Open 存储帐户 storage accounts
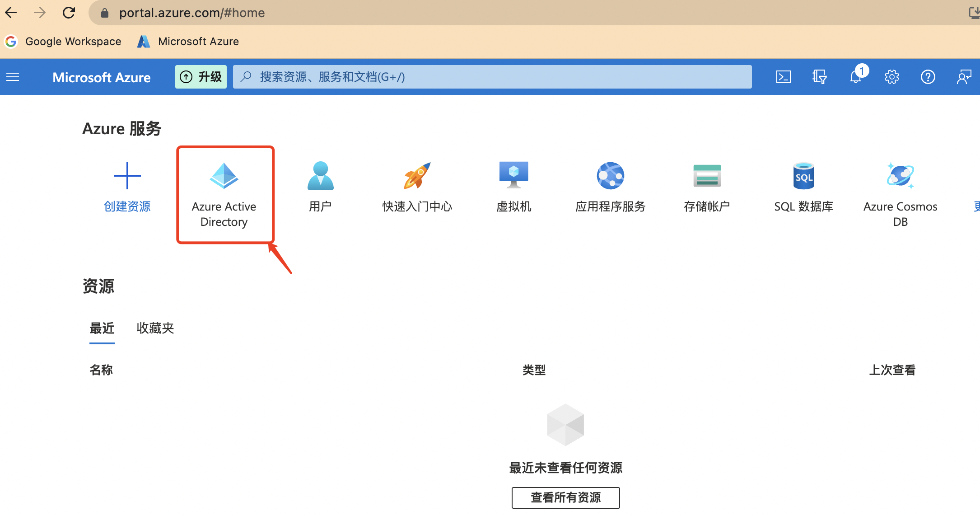 707,187
